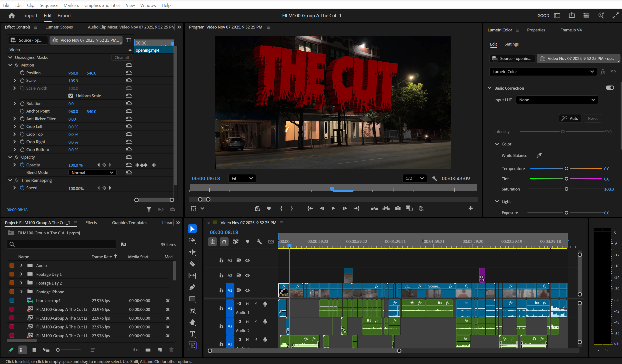622x364 pixels.
Task: Open the Home screen icon
Action: [x=11, y=16]
